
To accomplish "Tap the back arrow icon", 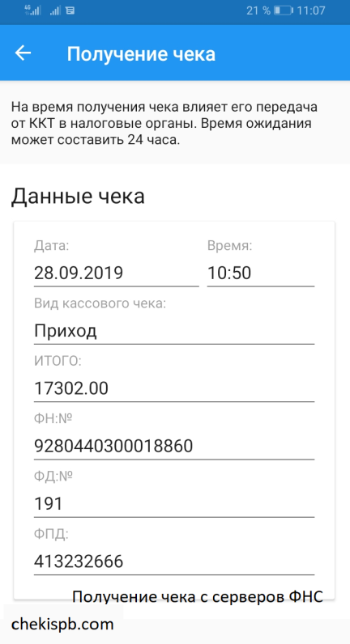I will [23, 53].
